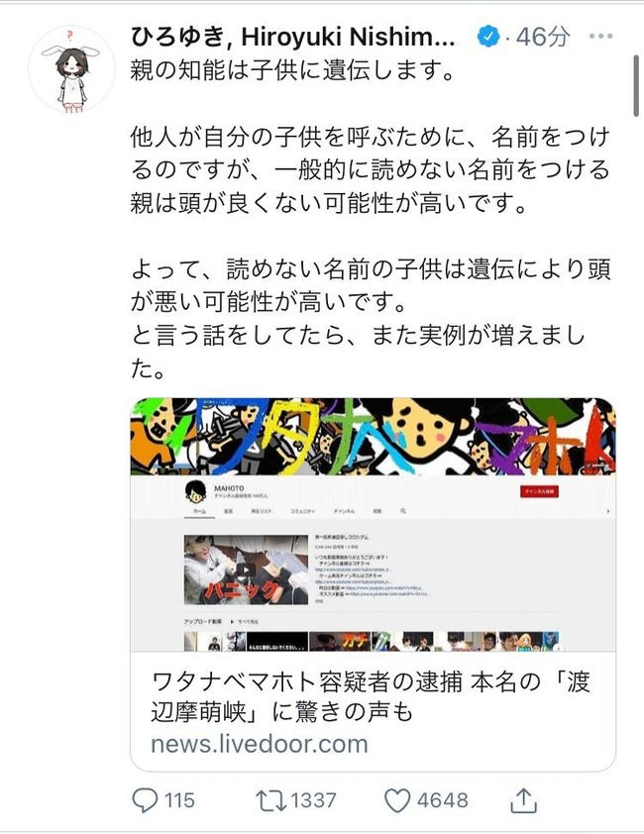Tap the share upload icon

pyautogui.click(x=523, y=800)
